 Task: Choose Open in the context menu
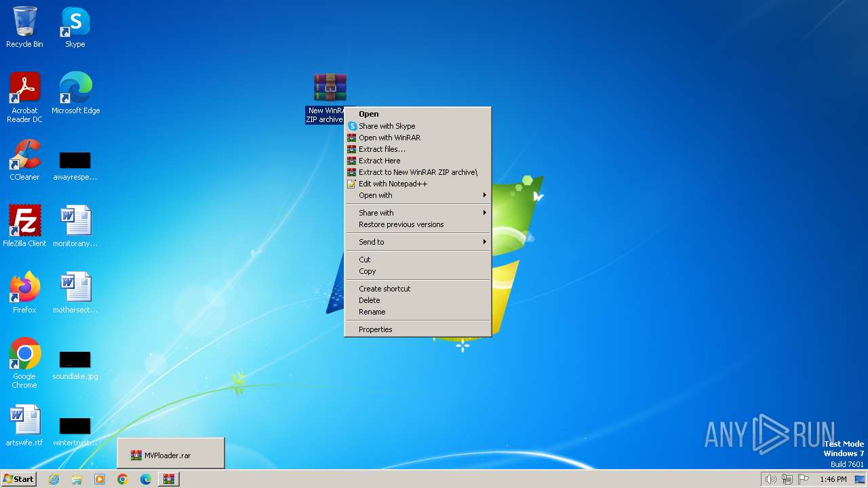click(418, 114)
